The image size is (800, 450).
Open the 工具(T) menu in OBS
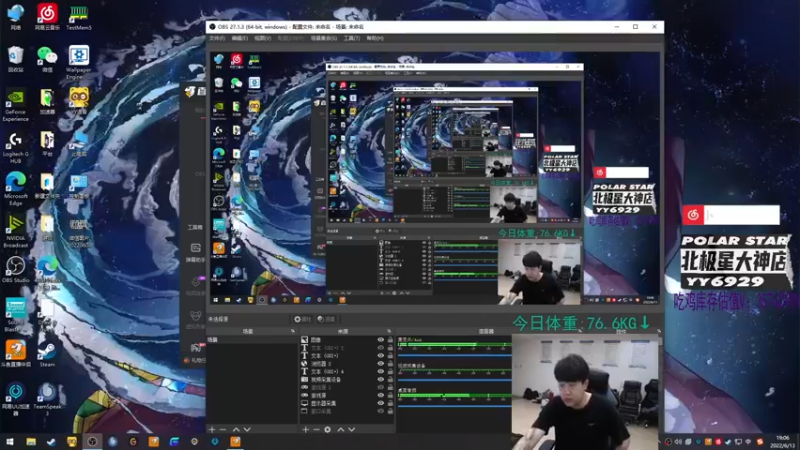coord(352,38)
